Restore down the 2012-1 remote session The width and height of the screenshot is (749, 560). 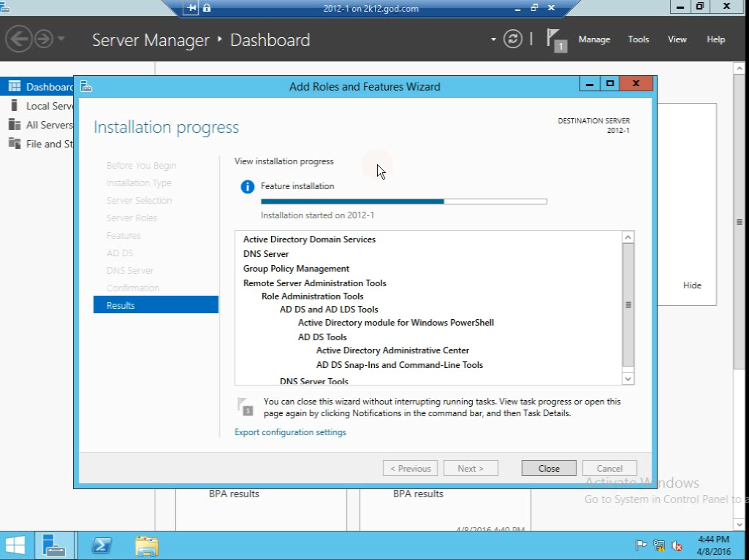pyautogui.click(x=534, y=7)
